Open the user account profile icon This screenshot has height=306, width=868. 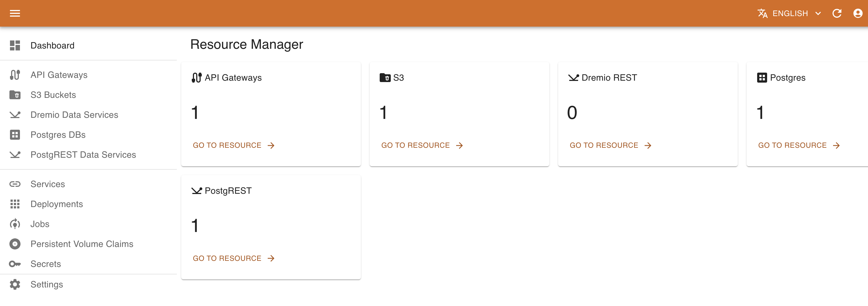(857, 14)
